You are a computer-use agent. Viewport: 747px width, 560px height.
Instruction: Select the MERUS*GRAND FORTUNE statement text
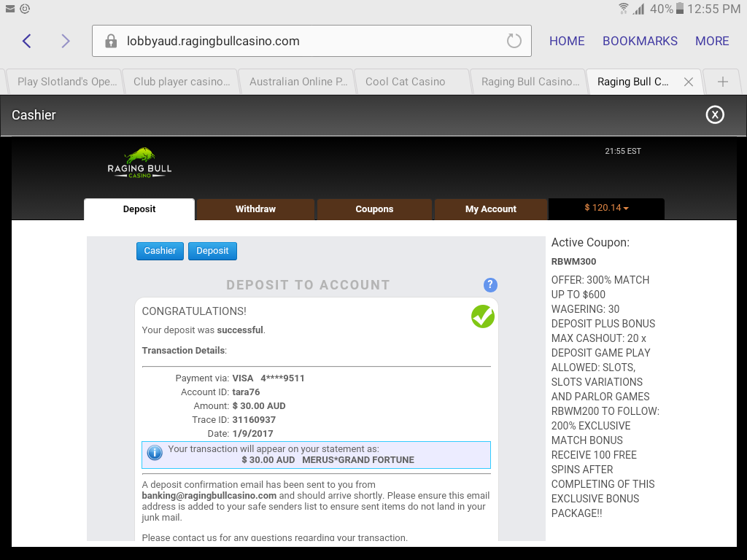point(358,460)
